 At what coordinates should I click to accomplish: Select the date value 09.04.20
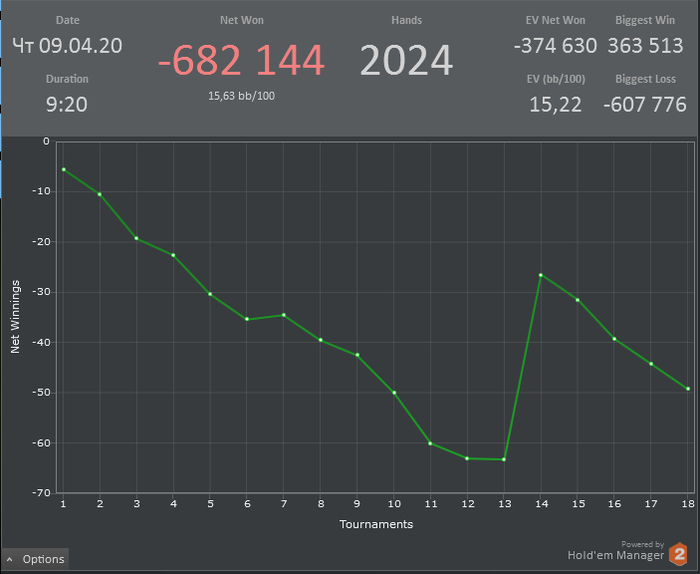click(x=80, y=46)
